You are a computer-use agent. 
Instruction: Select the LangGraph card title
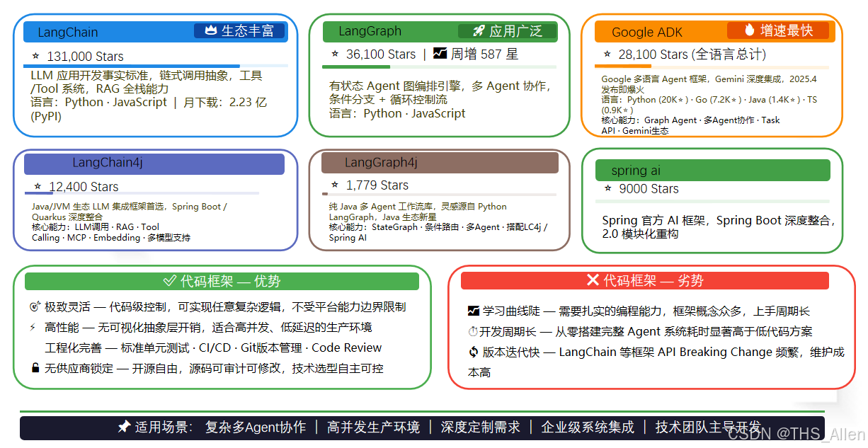(370, 31)
